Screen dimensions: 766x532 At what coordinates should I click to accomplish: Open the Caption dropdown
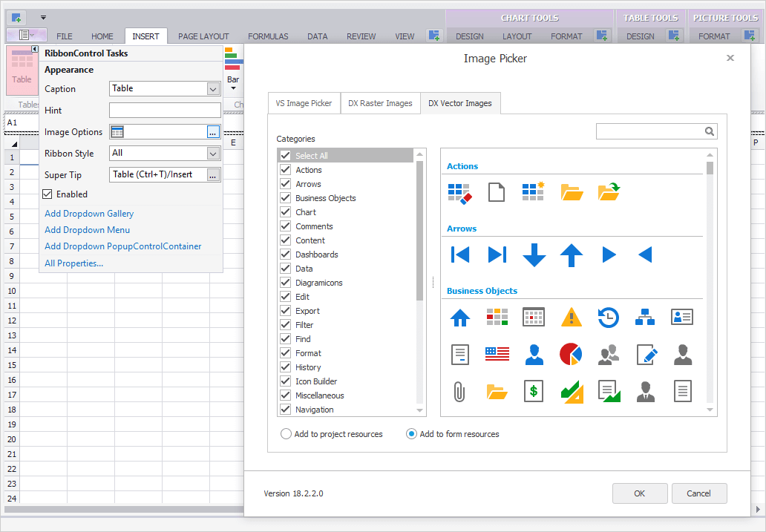point(213,89)
